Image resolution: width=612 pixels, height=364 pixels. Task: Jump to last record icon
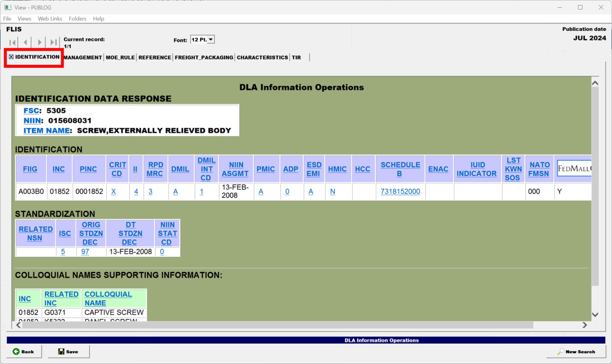pos(53,42)
